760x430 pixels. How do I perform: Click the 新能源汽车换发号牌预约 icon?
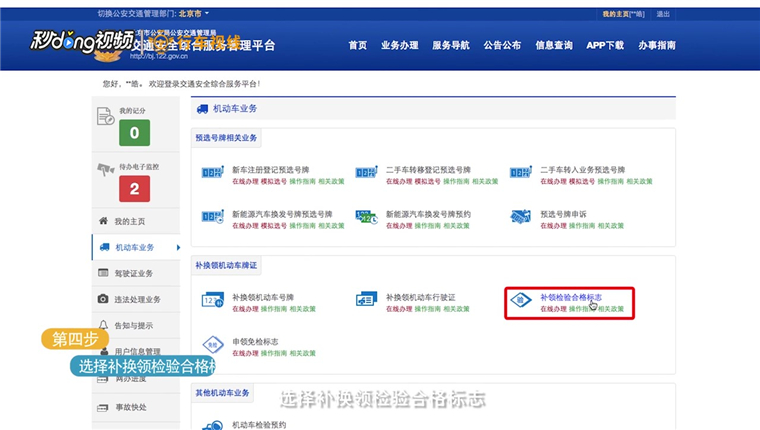click(366, 217)
